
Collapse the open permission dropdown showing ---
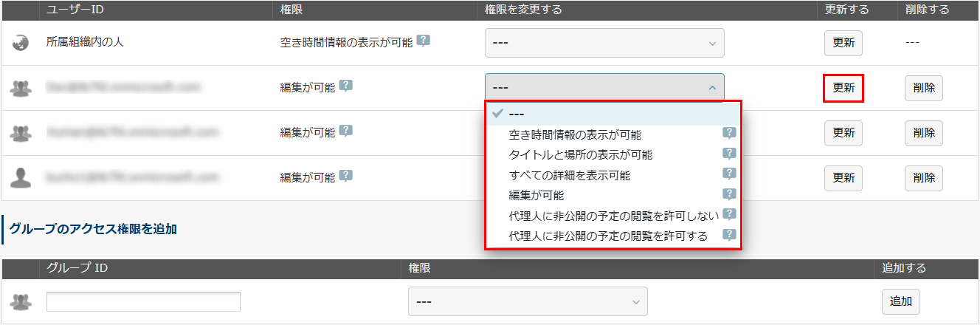tap(604, 88)
